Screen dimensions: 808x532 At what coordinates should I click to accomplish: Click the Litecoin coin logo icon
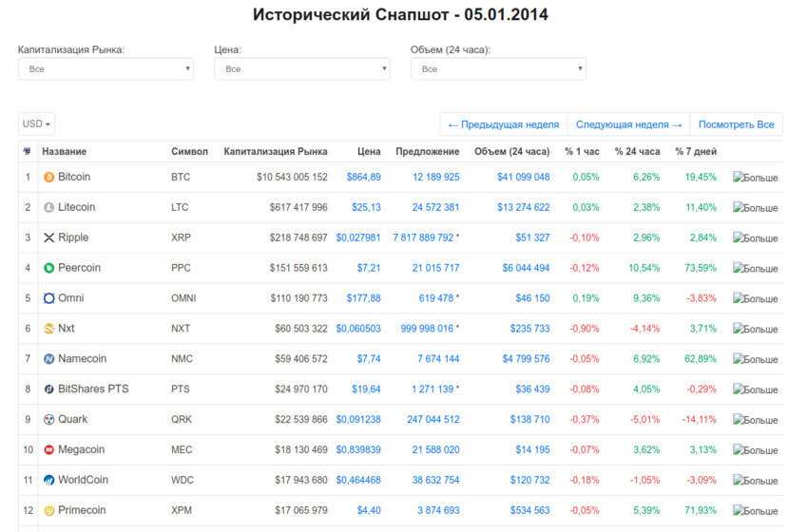[x=48, y=207]
